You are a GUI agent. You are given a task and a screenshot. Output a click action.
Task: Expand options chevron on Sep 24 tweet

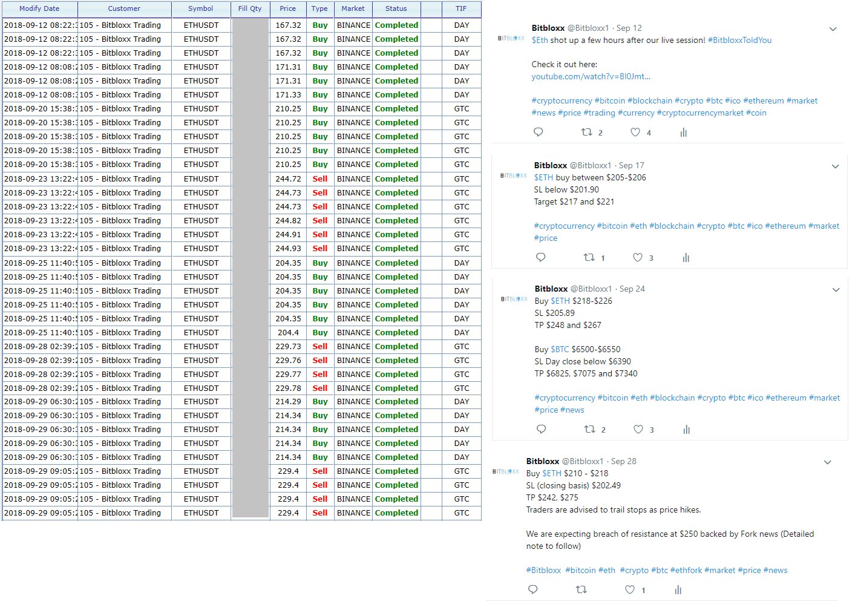836,290
